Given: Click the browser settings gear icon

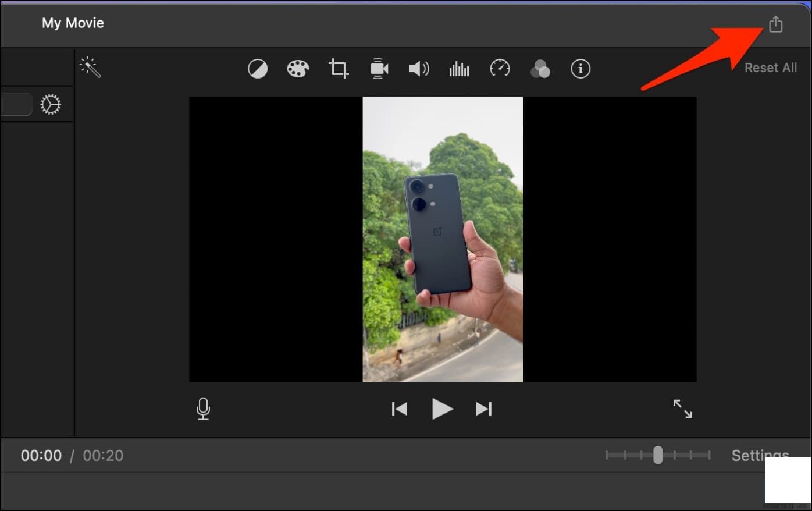Looking at the screenshot, I should click(51, 104).
